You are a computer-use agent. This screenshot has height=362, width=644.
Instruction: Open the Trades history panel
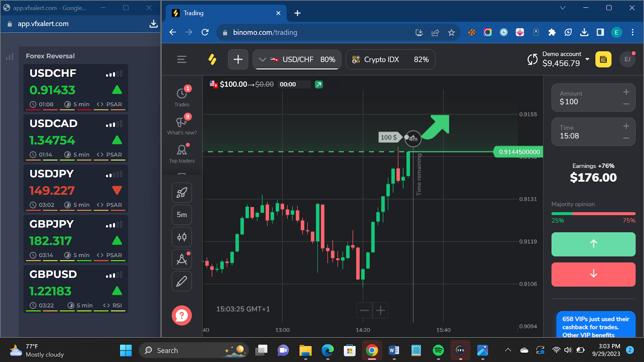182,97
